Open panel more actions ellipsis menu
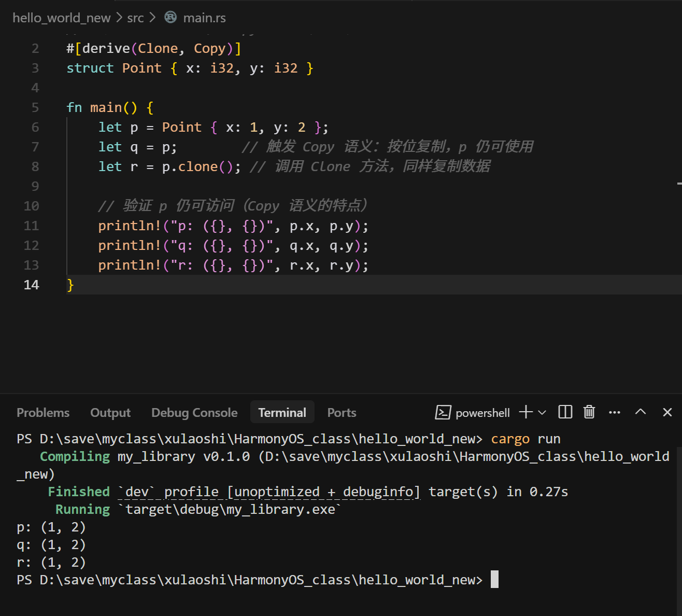Image resolution: width=682 pixels, height=616 pixels. [x=615, y=413]
